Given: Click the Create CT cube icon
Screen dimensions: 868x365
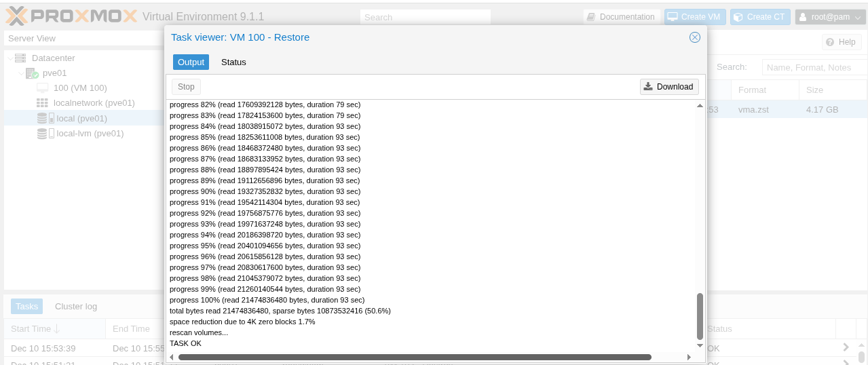Looking at the screenshot, I should 738,17.
